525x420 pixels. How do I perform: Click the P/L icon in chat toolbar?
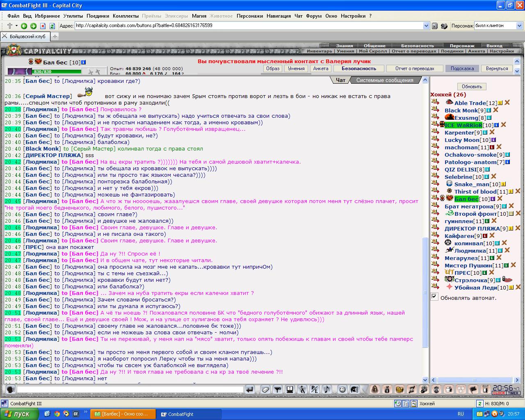pos(315,389)
